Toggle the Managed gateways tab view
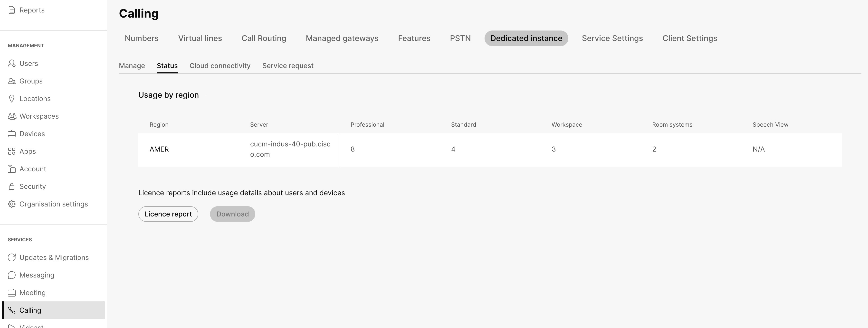868x328 pixels. point(342,38)
